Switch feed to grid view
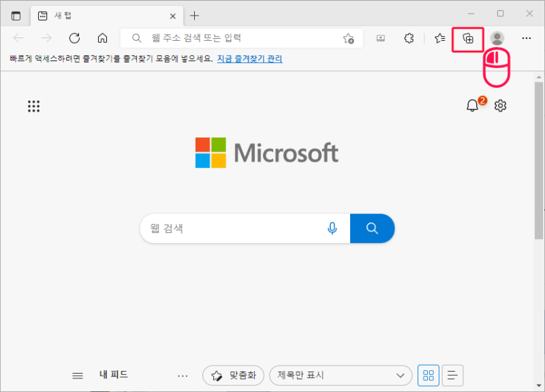Viewport: 545px width, 392px height. click(429, 376)
